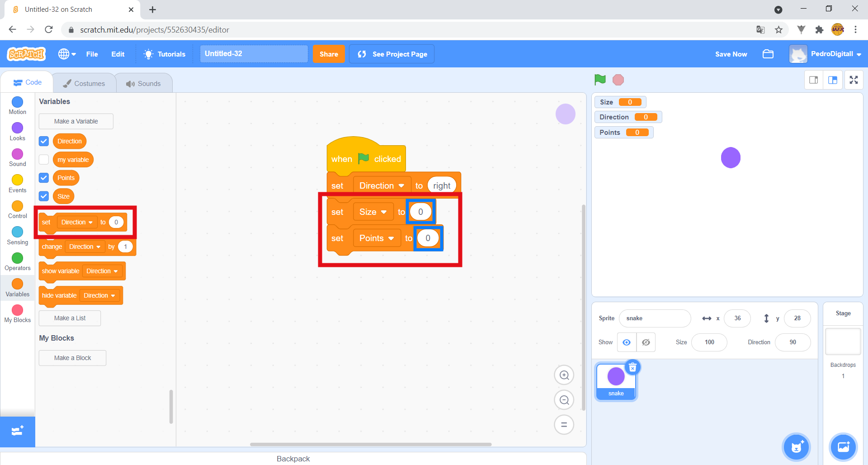Select the snake sprite thumbnail

[616, 382]
